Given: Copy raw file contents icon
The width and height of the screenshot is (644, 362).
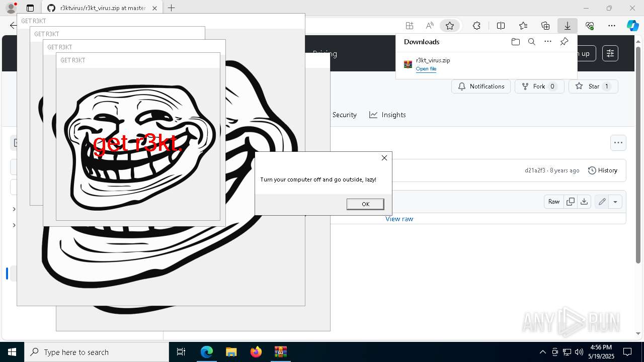Looking at the screenshot, I should tap(570, 202).
